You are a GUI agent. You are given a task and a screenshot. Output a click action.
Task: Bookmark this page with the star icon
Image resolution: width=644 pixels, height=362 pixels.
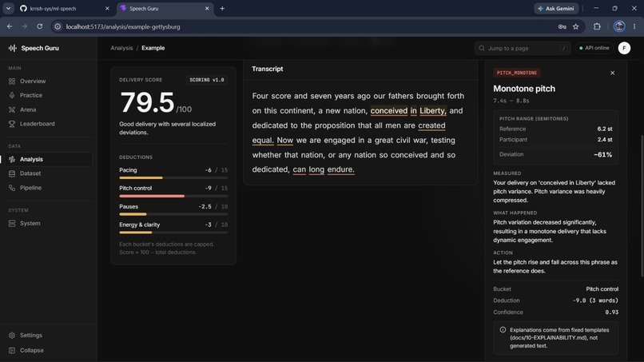click(x=576, y=26)
